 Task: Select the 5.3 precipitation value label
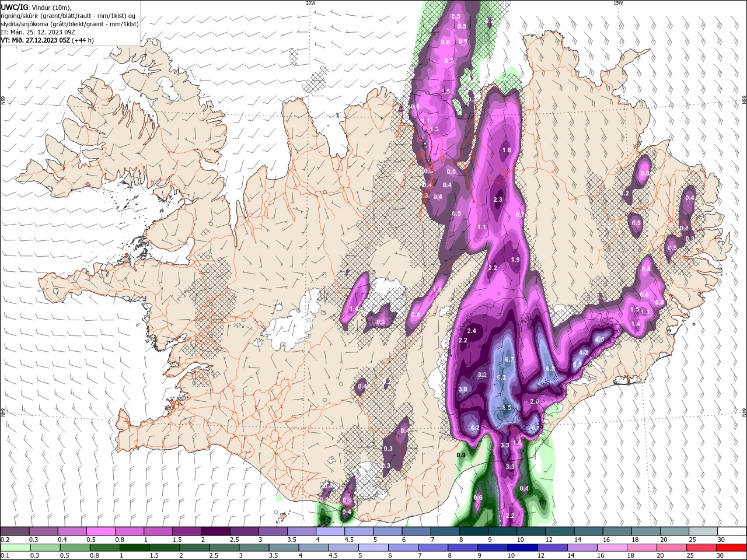click(x=501, y=377)
